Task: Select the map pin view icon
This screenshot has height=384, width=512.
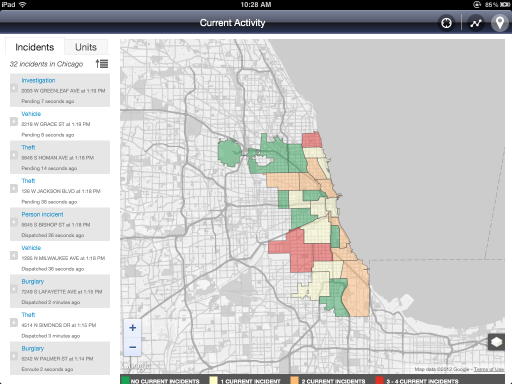Action: [499, 23]
